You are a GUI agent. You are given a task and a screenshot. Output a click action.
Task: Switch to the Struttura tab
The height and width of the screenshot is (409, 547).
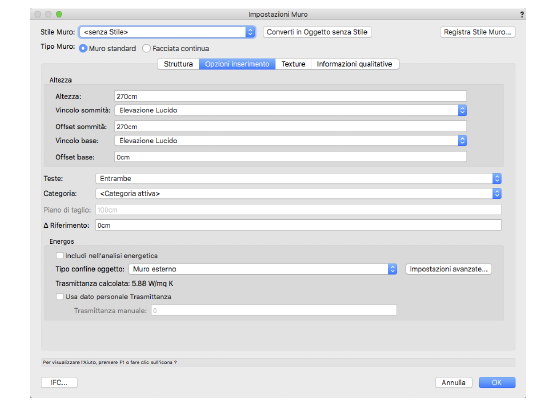(x=178, y=64)
